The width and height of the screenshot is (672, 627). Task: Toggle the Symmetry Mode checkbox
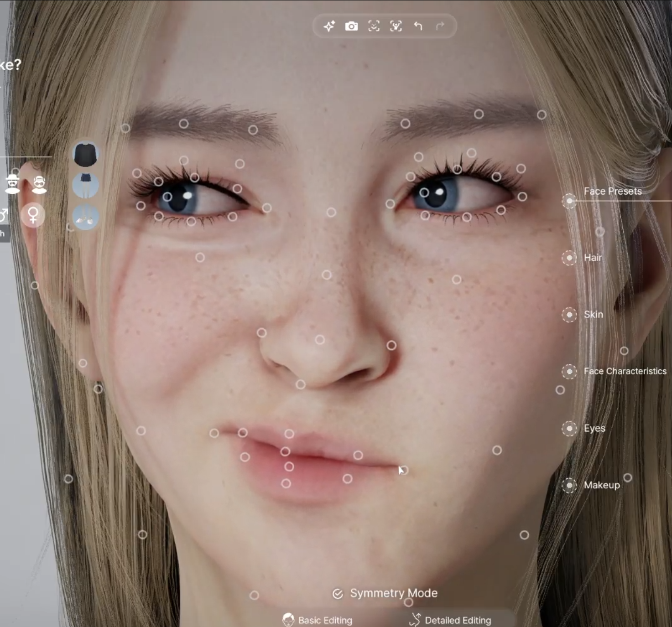tap(338, 594)
